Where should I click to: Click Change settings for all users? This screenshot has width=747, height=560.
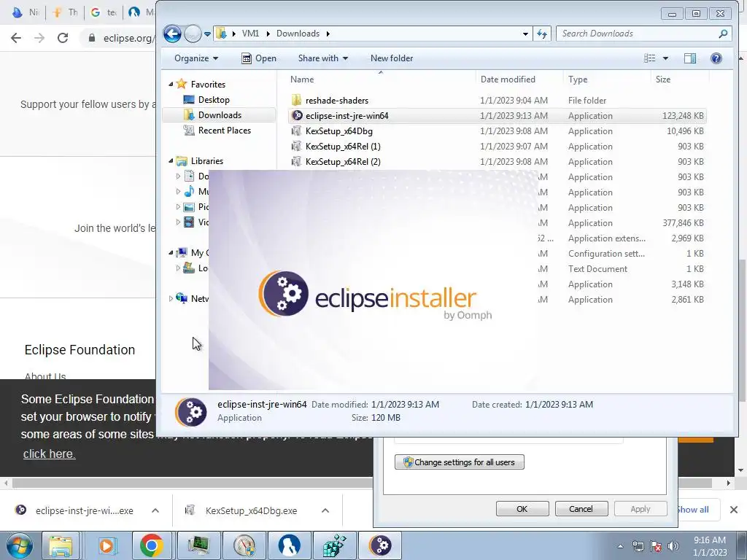point(460,462)
